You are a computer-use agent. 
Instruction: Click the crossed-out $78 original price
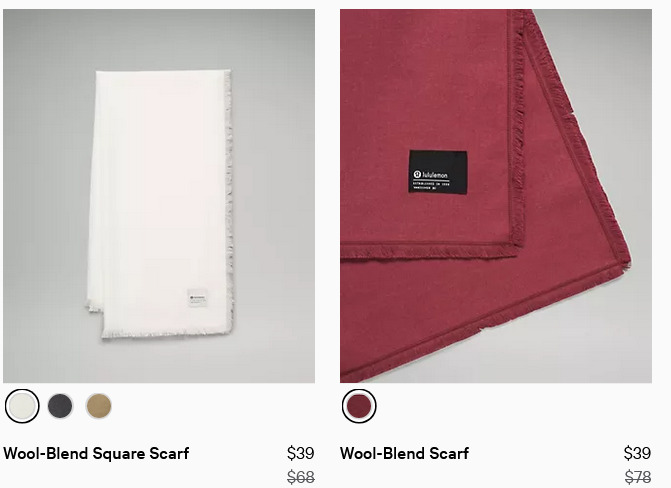(x=637, y=477)
